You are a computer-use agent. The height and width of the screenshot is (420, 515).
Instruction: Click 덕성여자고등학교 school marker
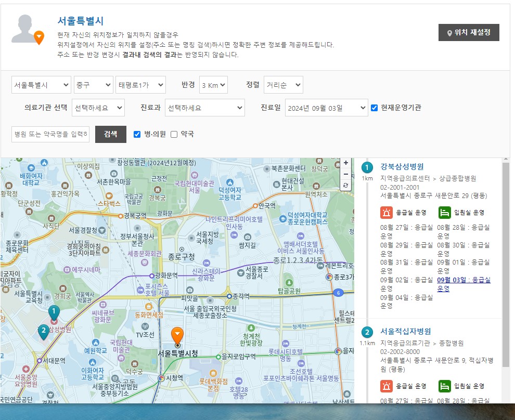(230, 182)
